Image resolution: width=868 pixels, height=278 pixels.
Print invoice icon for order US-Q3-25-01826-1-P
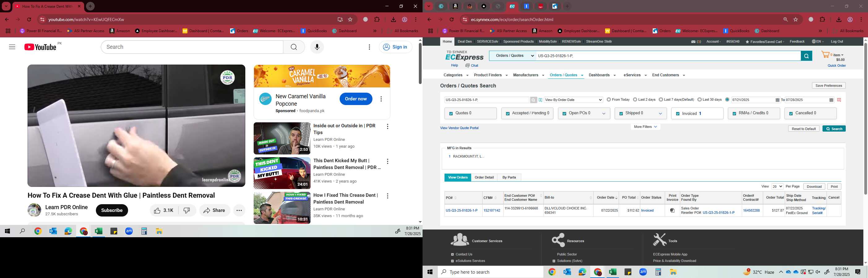coord(672,210)
